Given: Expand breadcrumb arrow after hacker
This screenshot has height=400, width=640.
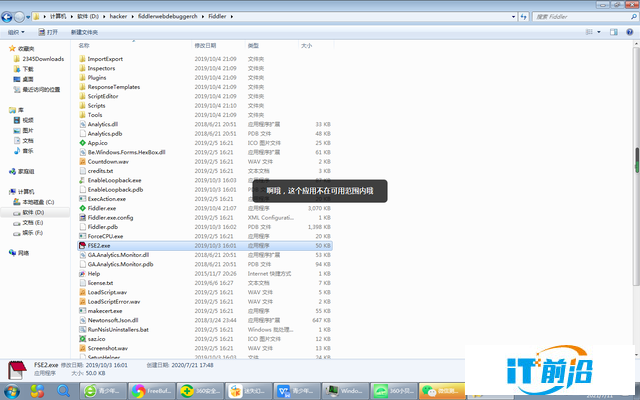Looking at the screenshot, I should coord(132,17).
